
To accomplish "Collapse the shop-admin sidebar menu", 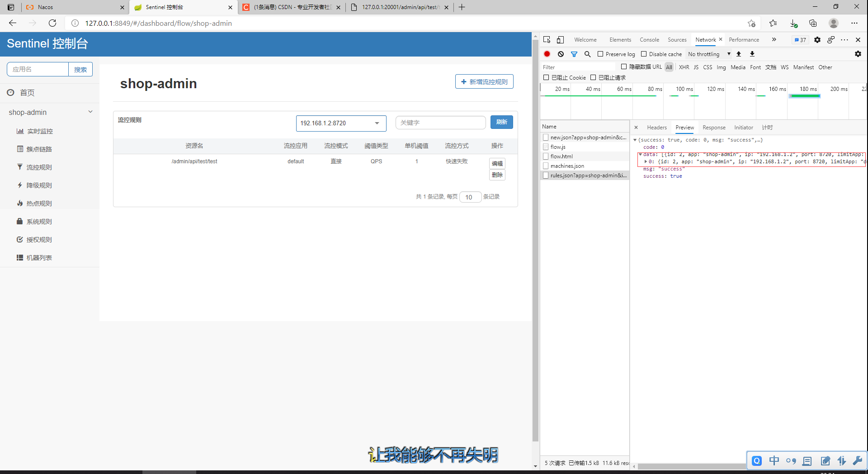I will coord(50,112).
